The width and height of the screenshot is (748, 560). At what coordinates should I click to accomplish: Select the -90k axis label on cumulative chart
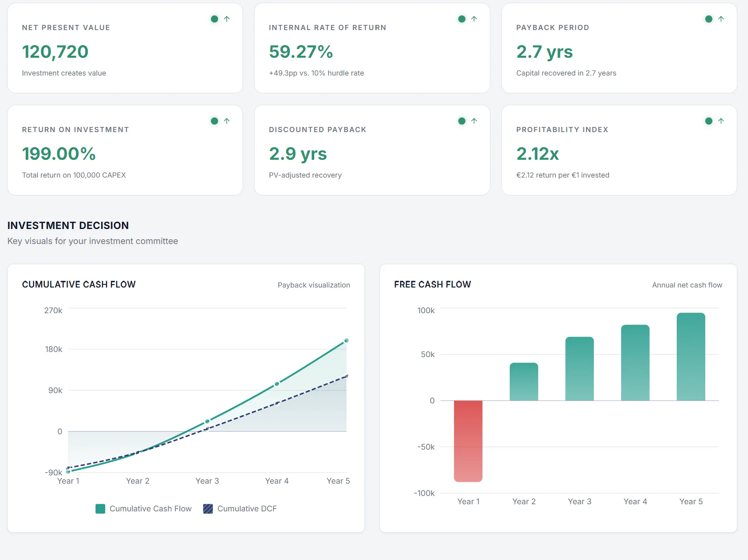pos(53,473)
